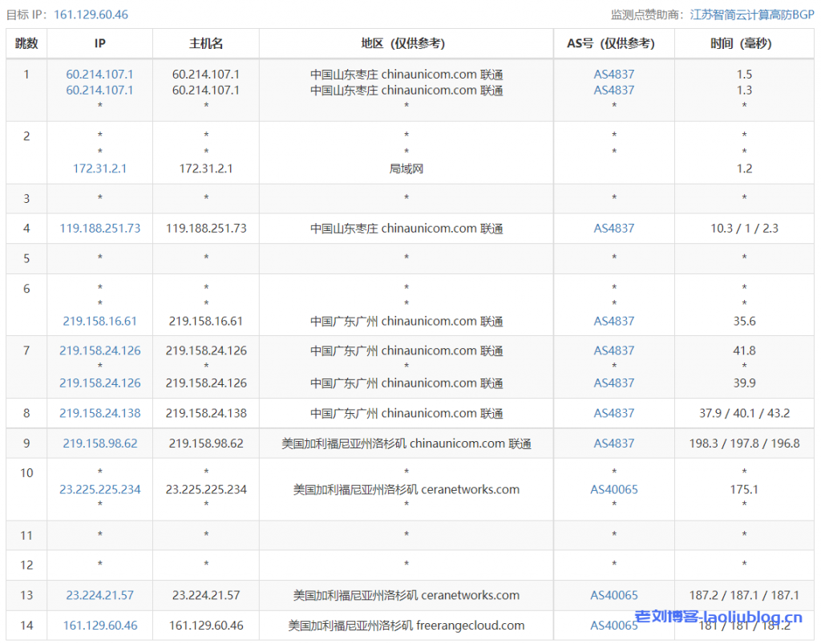Click the AS4837 link in hop 9 row
The width and height of the screenshot is (821, 644).
tap(613, 444)
